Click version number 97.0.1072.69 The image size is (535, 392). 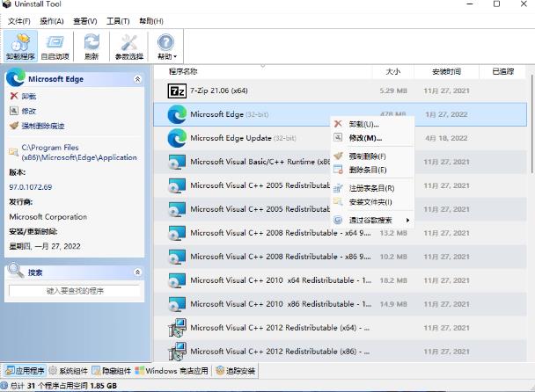click(x=31, y=187)
